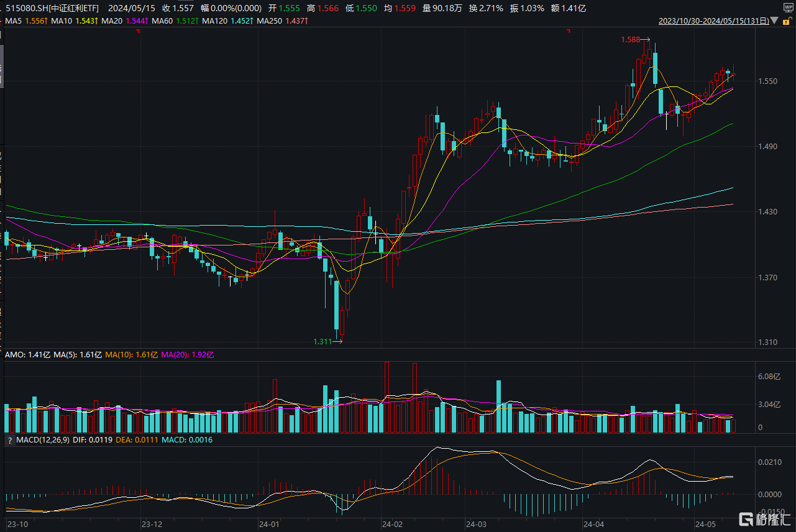Click the DEA: 0.0111 value
Viewport: 796px width, 532px height.
(138, 440)
